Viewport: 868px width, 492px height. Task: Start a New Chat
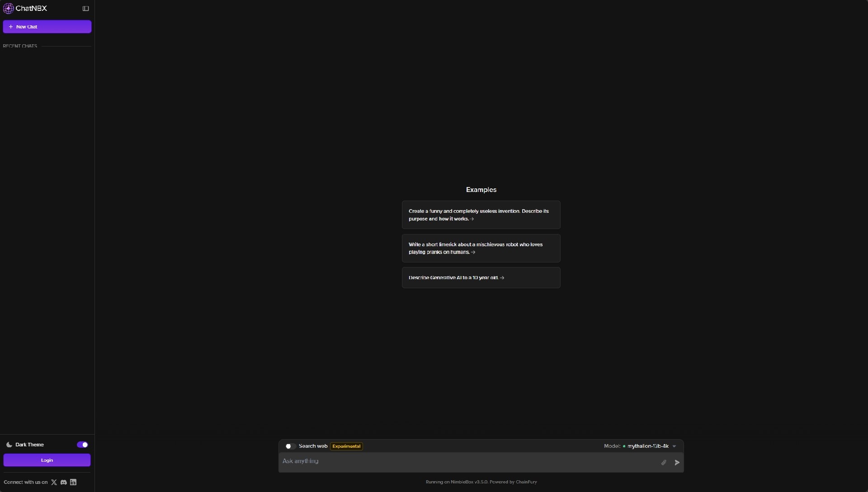click(x=47, y=27)
